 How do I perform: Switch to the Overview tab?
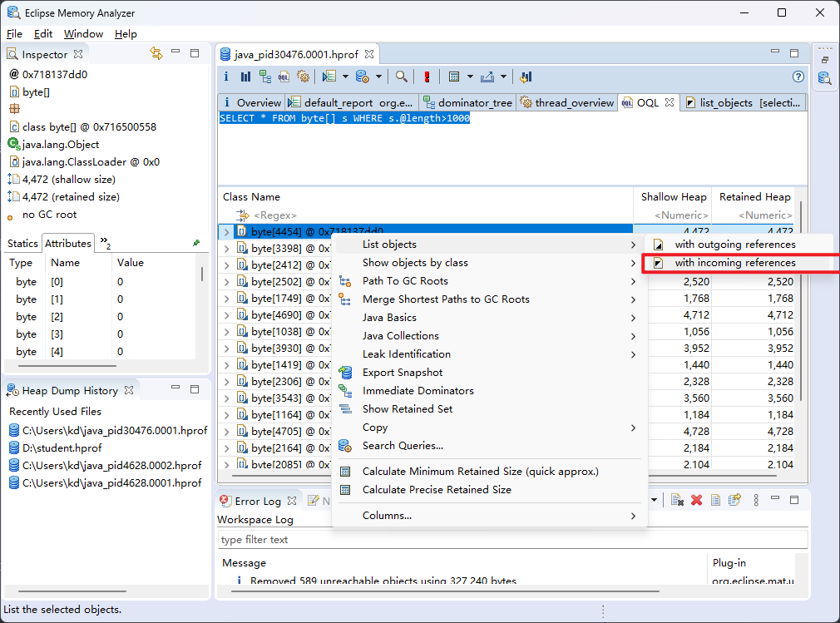tap(252, 102)
